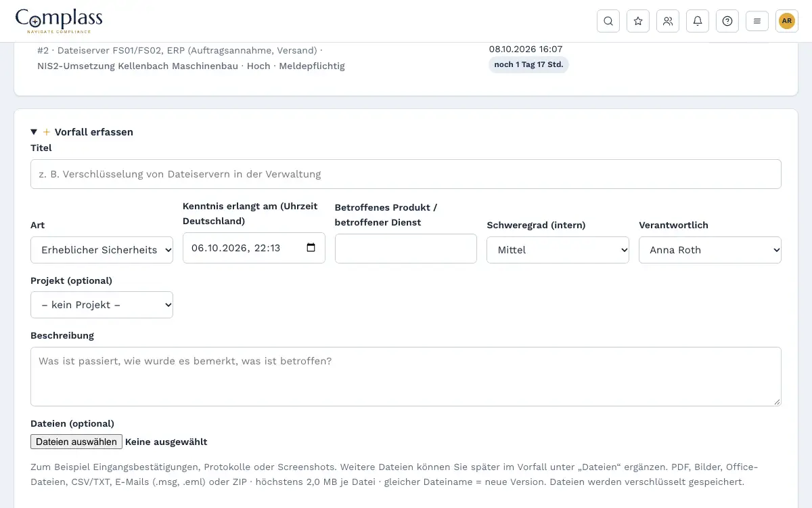Open the AR user avatar
This screenshot has height=508, width=812.
point(787,21)
